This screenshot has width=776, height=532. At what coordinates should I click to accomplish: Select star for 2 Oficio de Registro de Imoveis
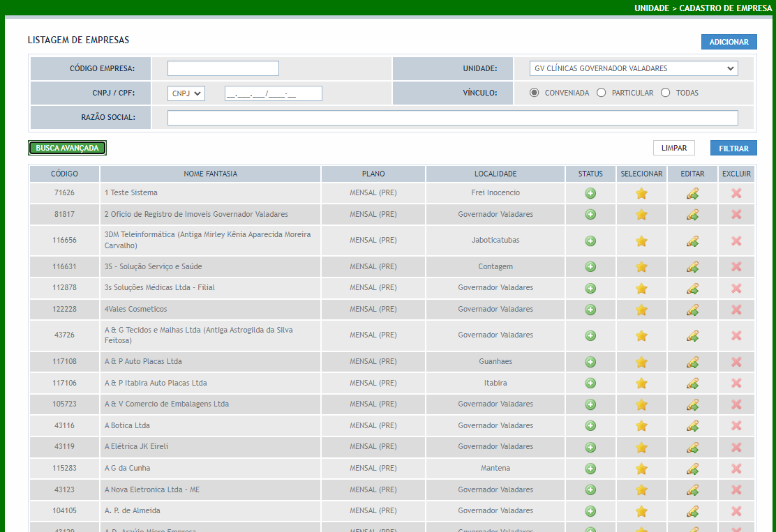pos(641,215)
